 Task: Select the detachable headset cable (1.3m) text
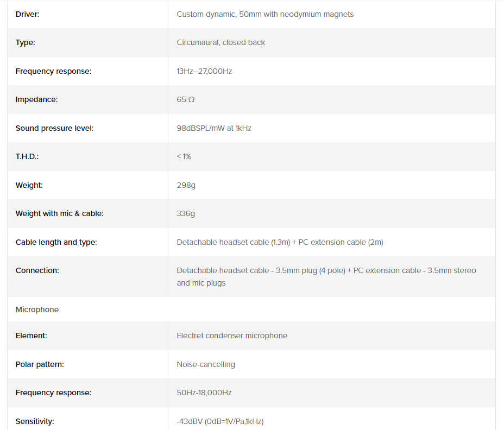pos(233,242)
